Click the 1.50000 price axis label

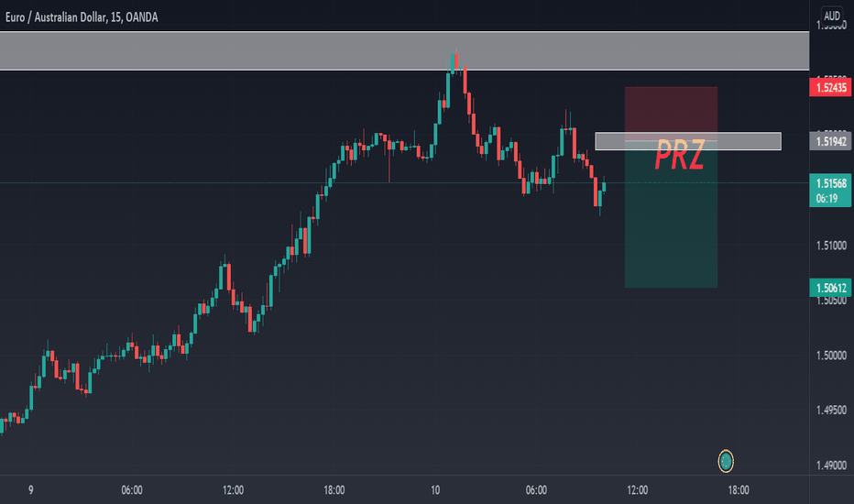click(x=831, y=356)
